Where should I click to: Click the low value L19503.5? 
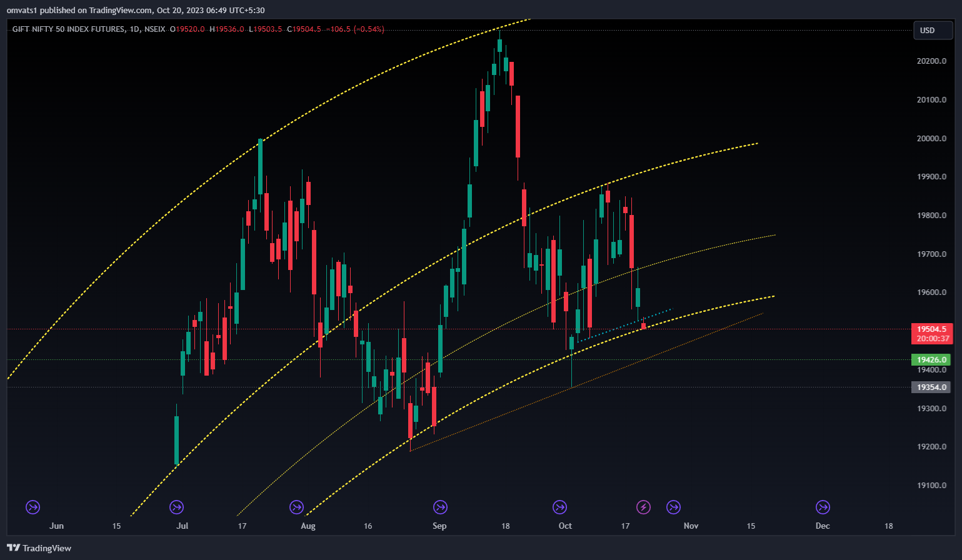pyautogui.click(x=266, y=29)
